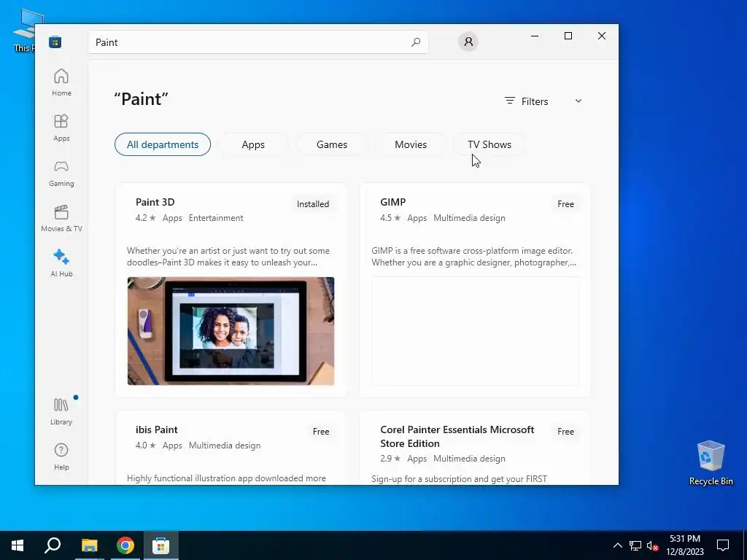Open the Home section in Store sidebar
This screenshot has width=747, height=560.
[61, 82]
